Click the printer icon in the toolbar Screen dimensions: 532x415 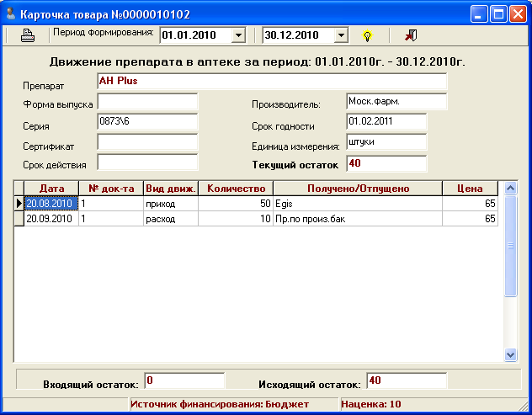click(x=27, y=35)
